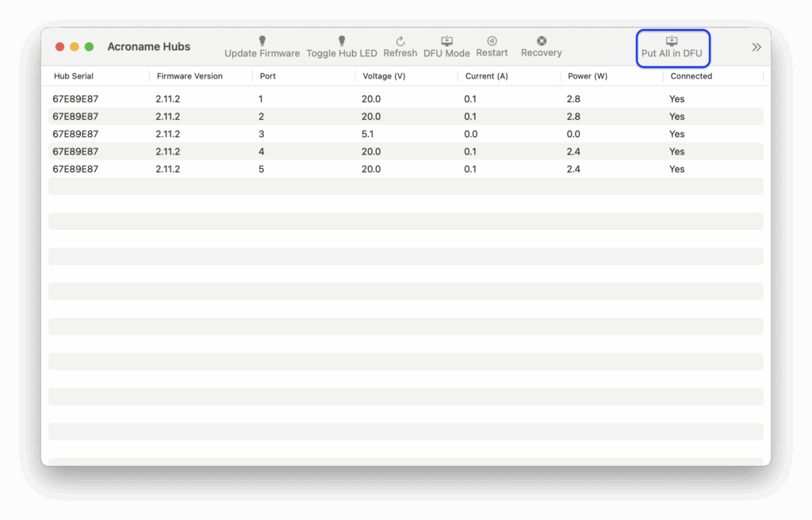The height and width of the screenshot is (520, 812).
Task: Click firmware 2.11.2 in port 1 row
Action: click(168, 99)
